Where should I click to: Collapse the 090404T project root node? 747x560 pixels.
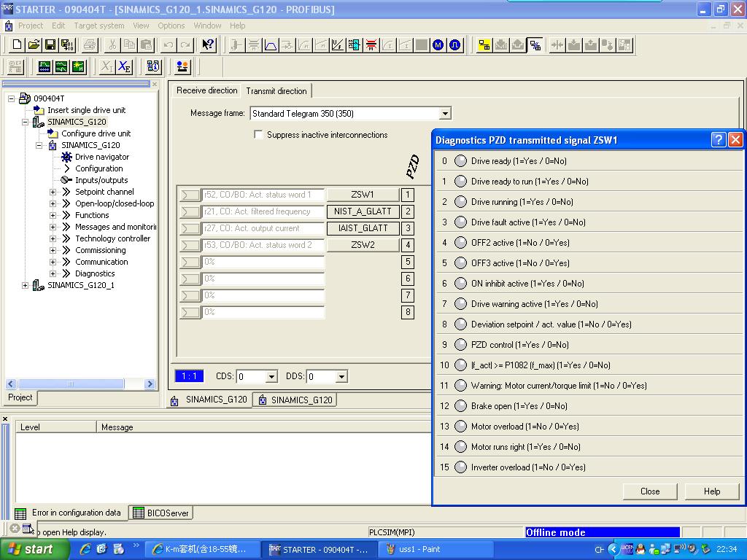(x=11, y=98)
